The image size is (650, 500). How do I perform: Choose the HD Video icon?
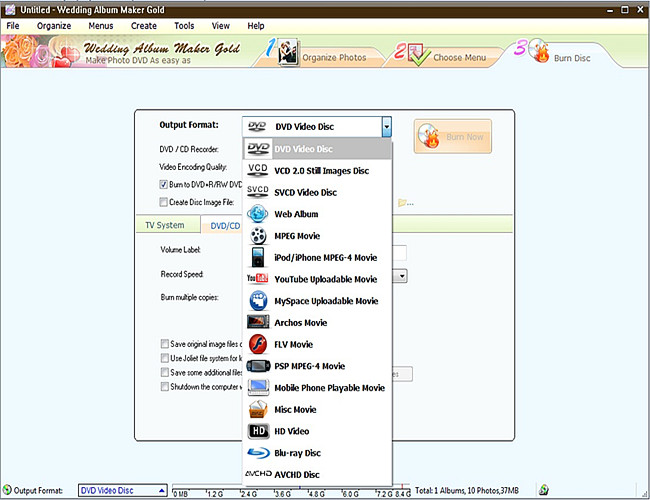click(257, 431)
